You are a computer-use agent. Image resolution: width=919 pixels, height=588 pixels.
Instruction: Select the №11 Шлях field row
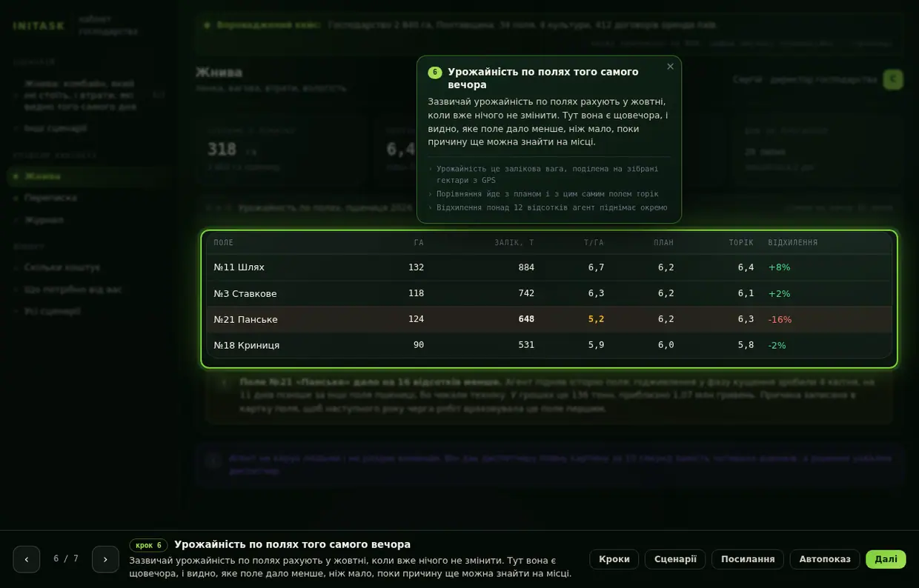pos(549,267)
